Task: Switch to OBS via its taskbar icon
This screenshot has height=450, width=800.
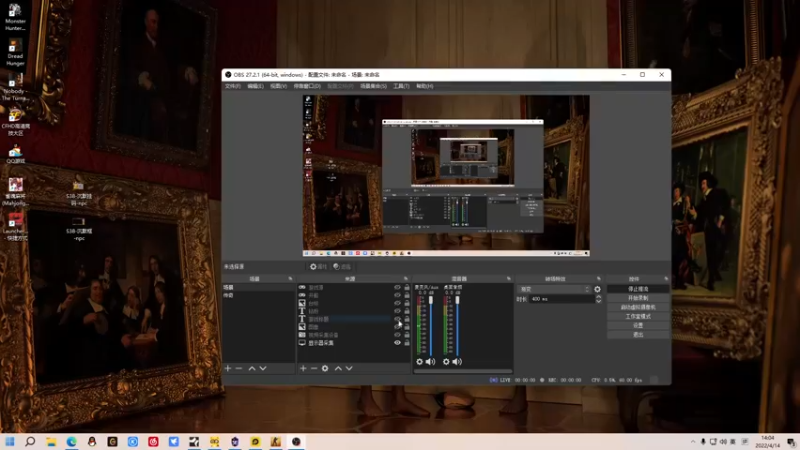Action: coord(296,441)
